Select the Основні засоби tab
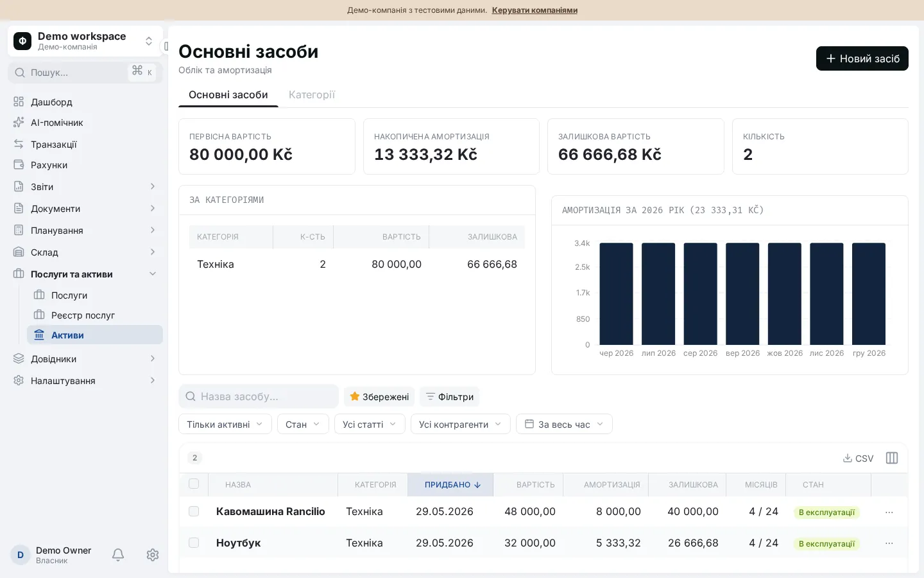 [x=228, y=95]
